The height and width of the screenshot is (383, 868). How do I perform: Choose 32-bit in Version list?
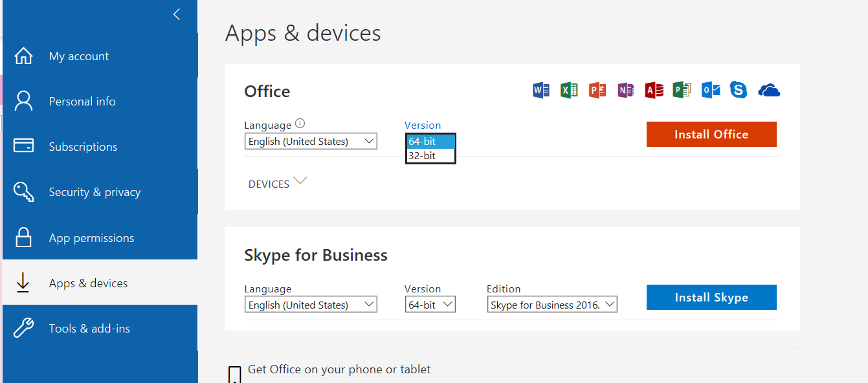click(x=422, y=156)
